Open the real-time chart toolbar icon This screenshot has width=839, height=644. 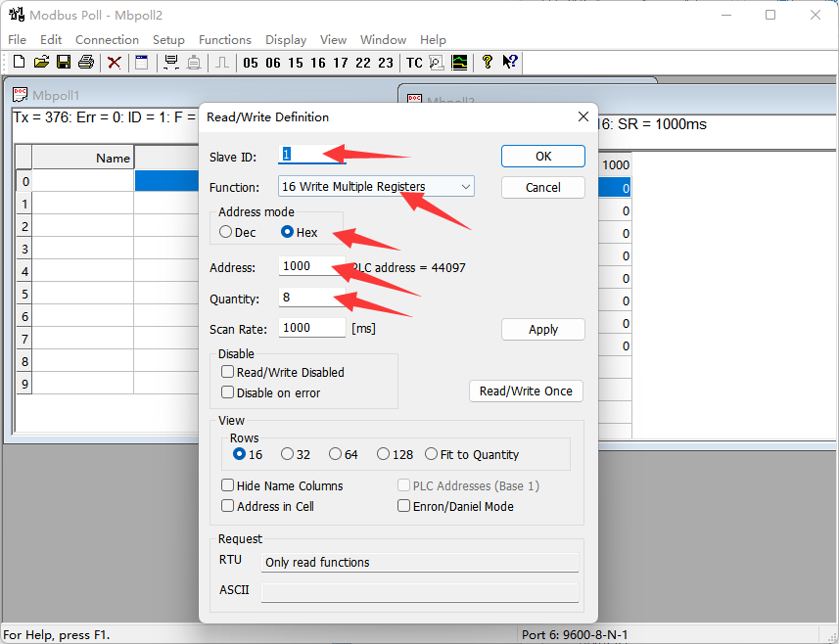click(x=459, y=62)
